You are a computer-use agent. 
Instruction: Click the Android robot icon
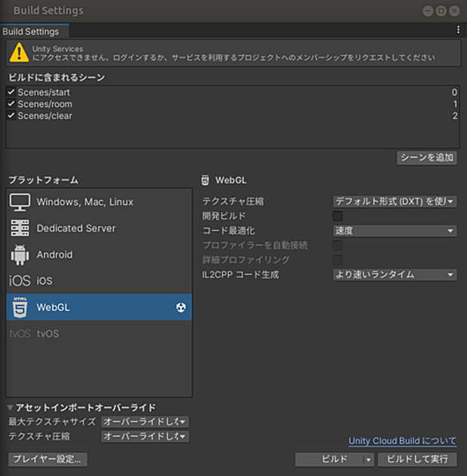coord(20,254)
